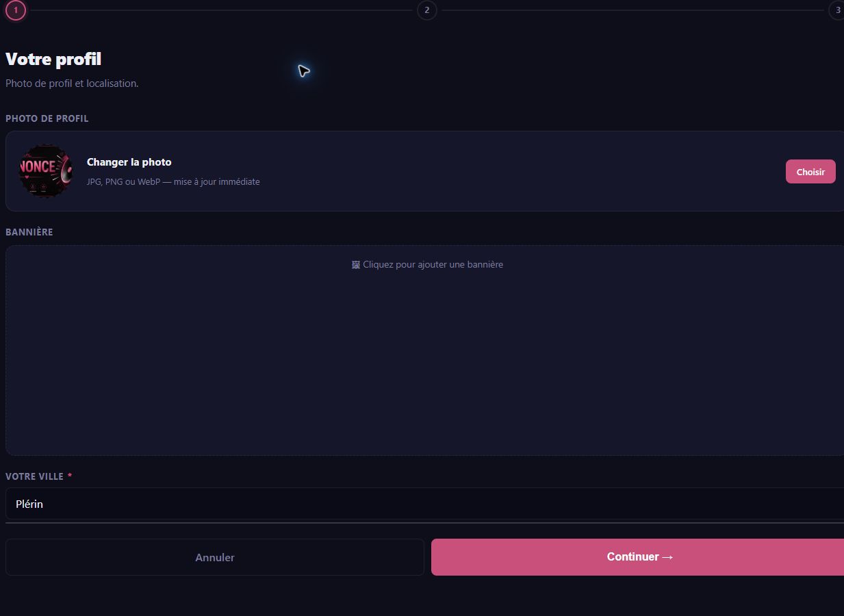
Task: Select the step 3 circle indicator
Action: [x=836, y=10]
